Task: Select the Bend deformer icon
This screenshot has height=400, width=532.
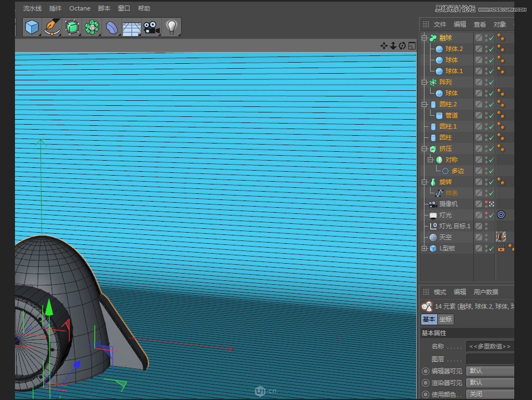Action: click(x=111, y=27)
